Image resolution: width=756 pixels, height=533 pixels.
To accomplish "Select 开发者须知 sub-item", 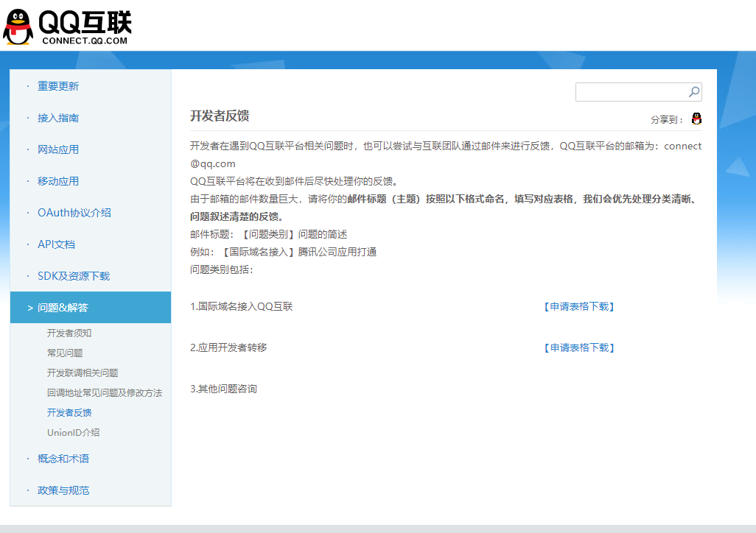I will click(69, 333).
